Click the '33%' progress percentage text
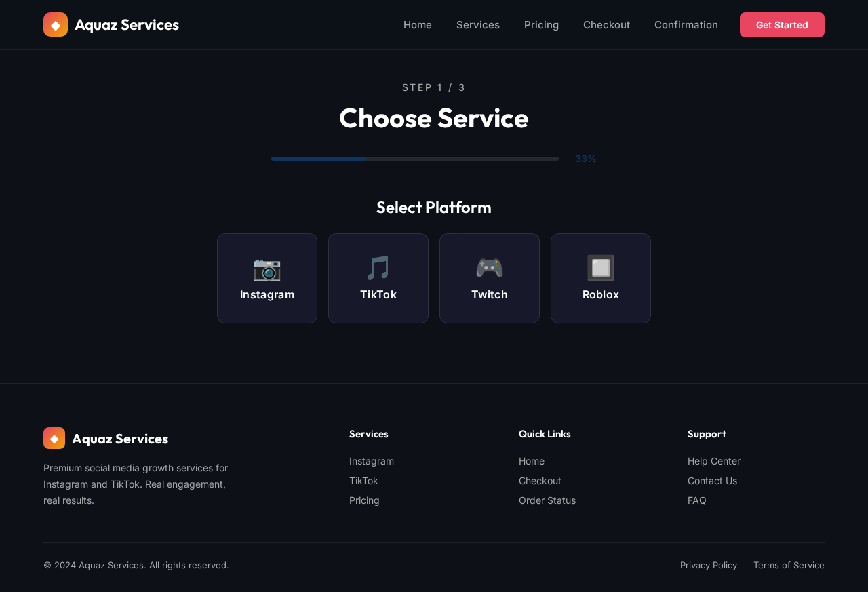Image resolution: width=868 pixels, height=592 pixels. [586, 159]
